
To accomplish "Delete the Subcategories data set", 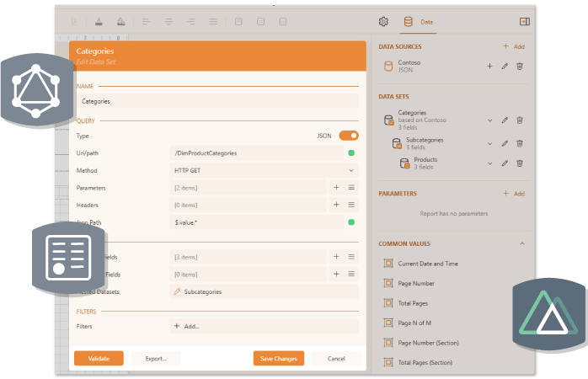I will tap(520, 143).
